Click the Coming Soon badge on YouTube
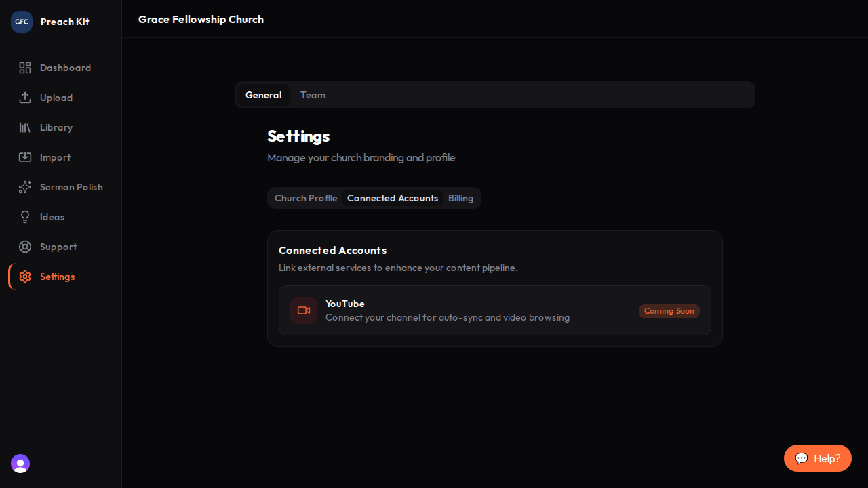868x488 pixels. click(669, 310)
